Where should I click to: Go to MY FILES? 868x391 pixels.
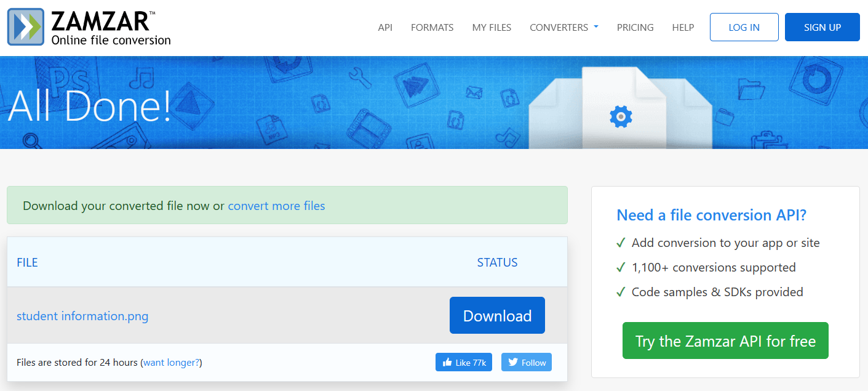[x=492, y=27]
